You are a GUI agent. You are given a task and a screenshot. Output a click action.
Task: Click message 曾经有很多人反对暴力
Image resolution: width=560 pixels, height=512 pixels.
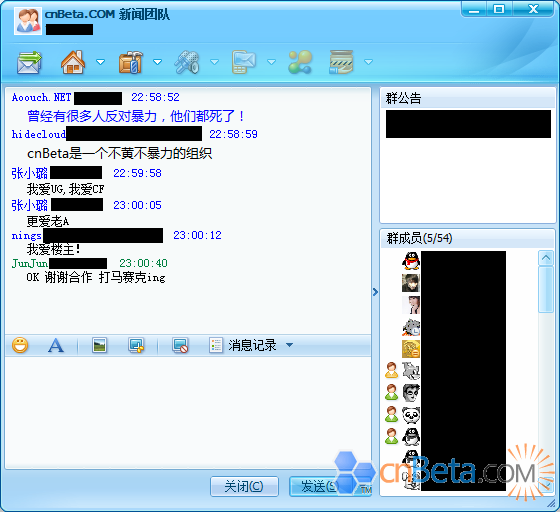136,116
